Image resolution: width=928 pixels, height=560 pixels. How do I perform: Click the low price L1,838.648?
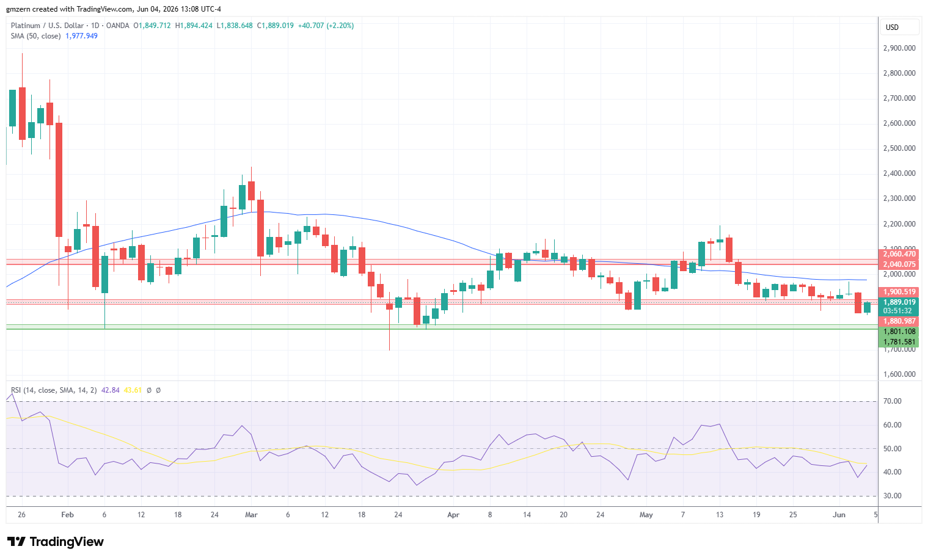click(x=235, y=26)
